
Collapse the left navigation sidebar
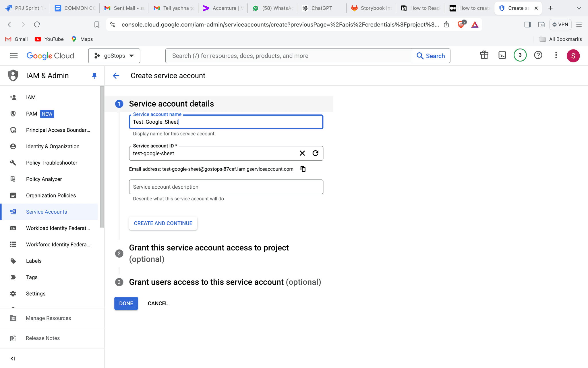(x=13, y=358)
